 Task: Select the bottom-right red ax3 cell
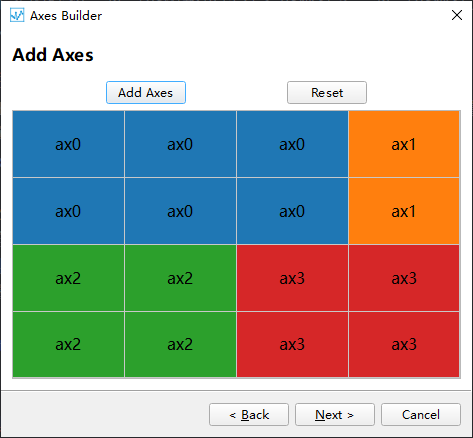(x=404, y=345)
